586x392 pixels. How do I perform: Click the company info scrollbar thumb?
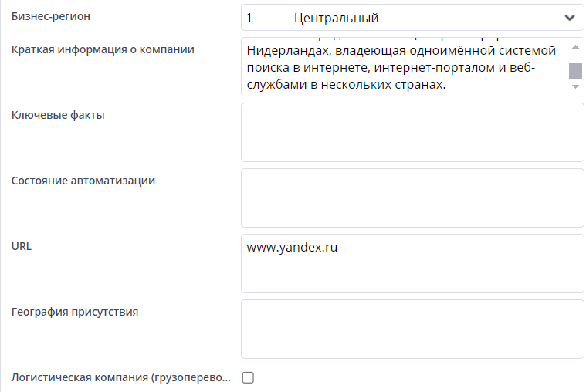point(575,70)
